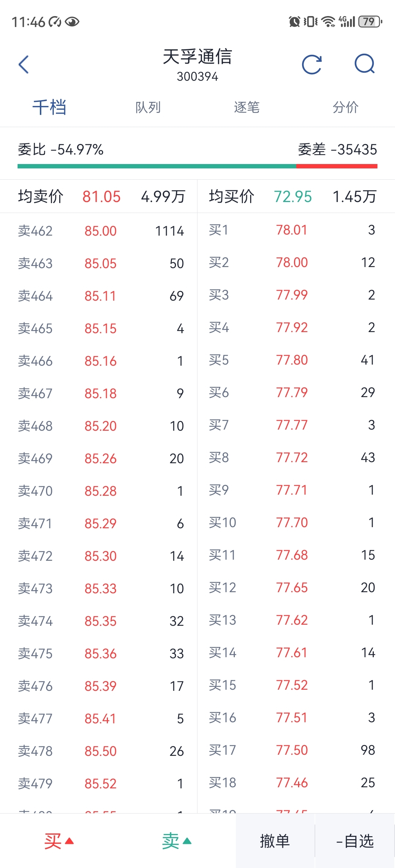Open the 分价 tab
This screenshot has width=395, height=868.
coord(346,107)
